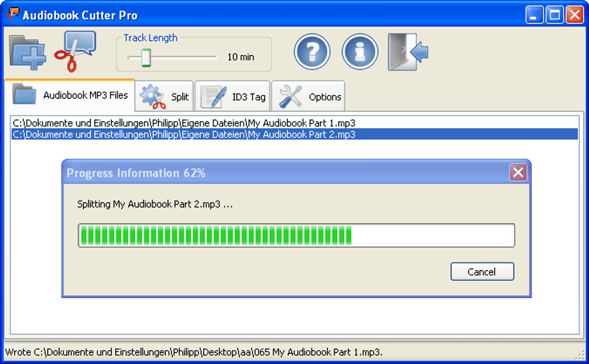Go to the ID3 Tag tab

233,97
